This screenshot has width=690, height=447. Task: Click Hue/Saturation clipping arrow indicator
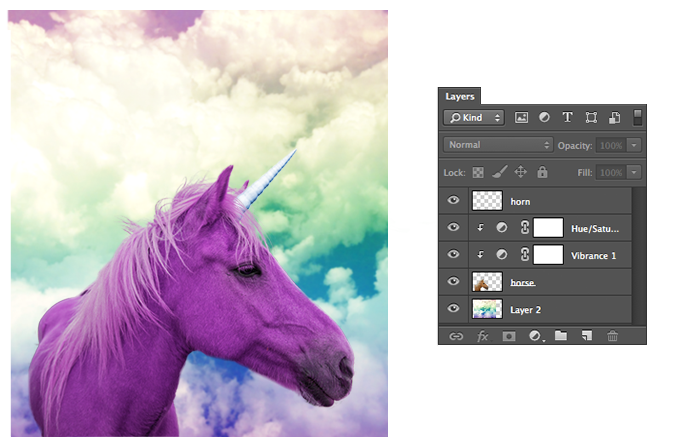pyautogui.click(x=481, y=227)
